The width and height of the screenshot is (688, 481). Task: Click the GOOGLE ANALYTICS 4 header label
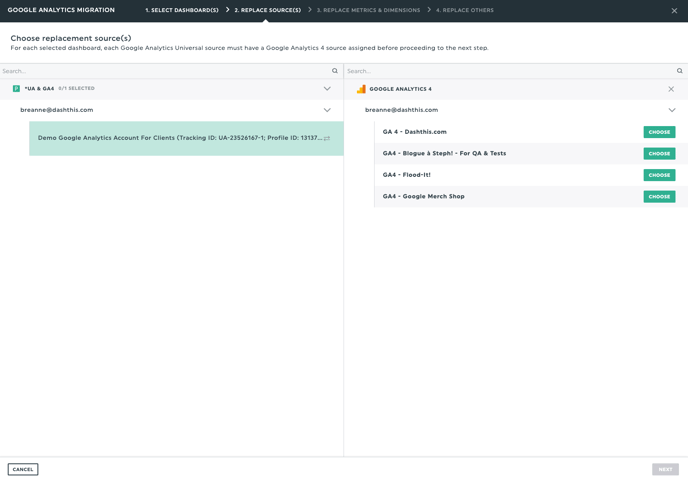[x=400, y=89]
